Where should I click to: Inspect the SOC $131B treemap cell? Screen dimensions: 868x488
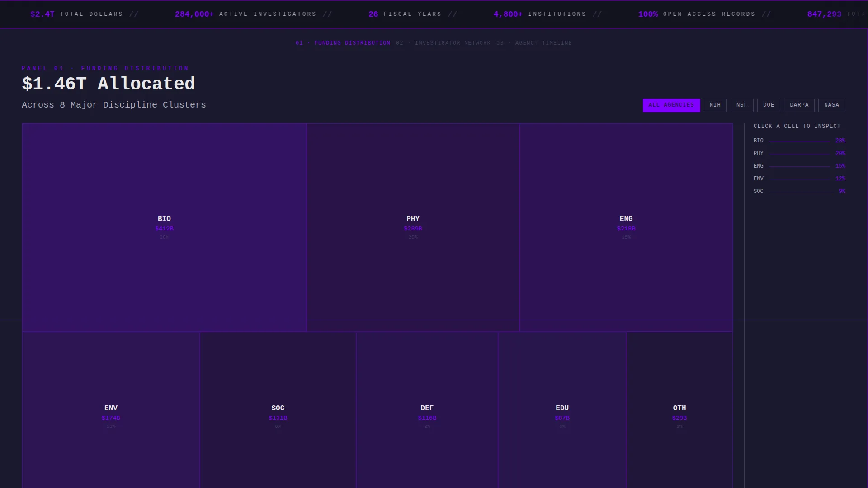click(x=278, y=410)
